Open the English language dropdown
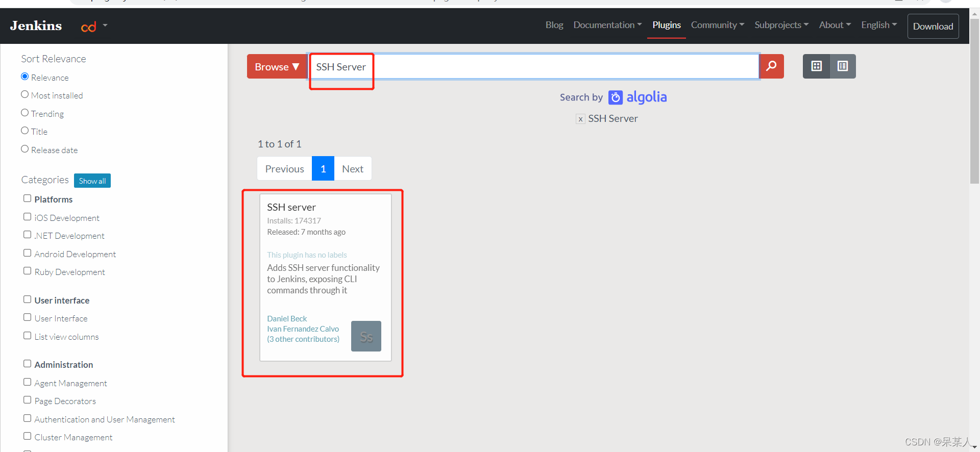The width and height of the screenshot is (980, 452). [879, 25]
